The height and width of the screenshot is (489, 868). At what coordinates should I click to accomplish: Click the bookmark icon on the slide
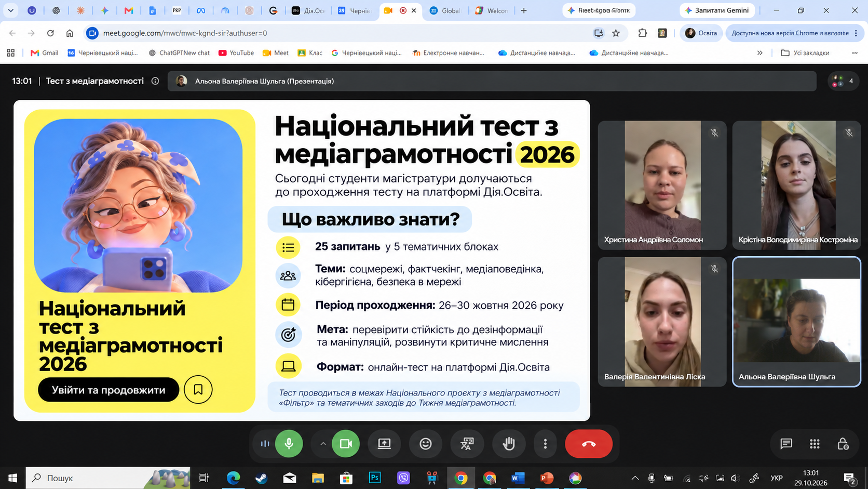[x=198, y=389]
